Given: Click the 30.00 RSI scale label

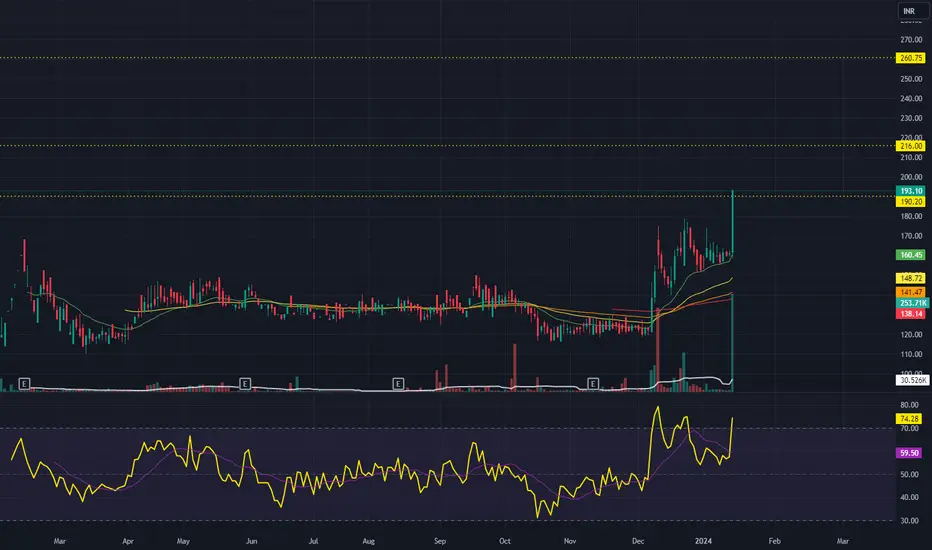Looking at the screenshot, I should pyautogui.click(x=909, y=521).
